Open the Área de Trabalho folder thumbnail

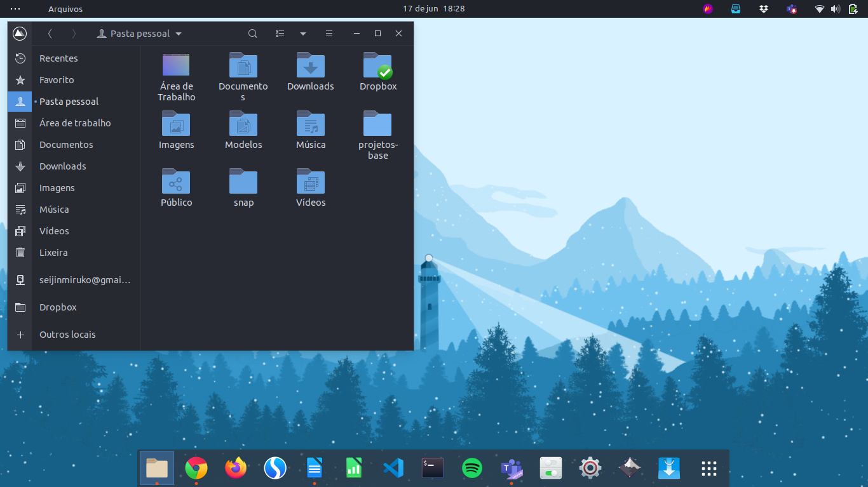point(176,66)
